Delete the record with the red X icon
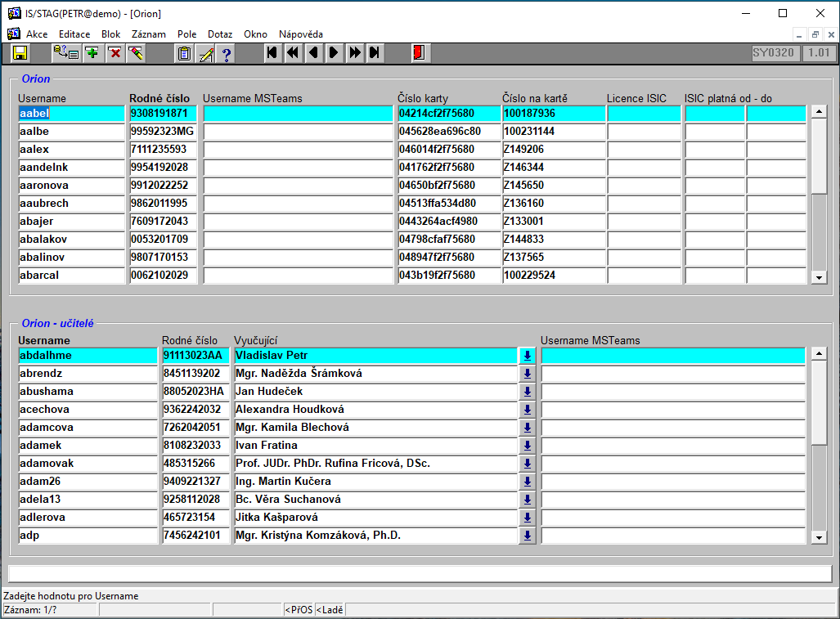 pyautogui.click(x=115, y=53)
